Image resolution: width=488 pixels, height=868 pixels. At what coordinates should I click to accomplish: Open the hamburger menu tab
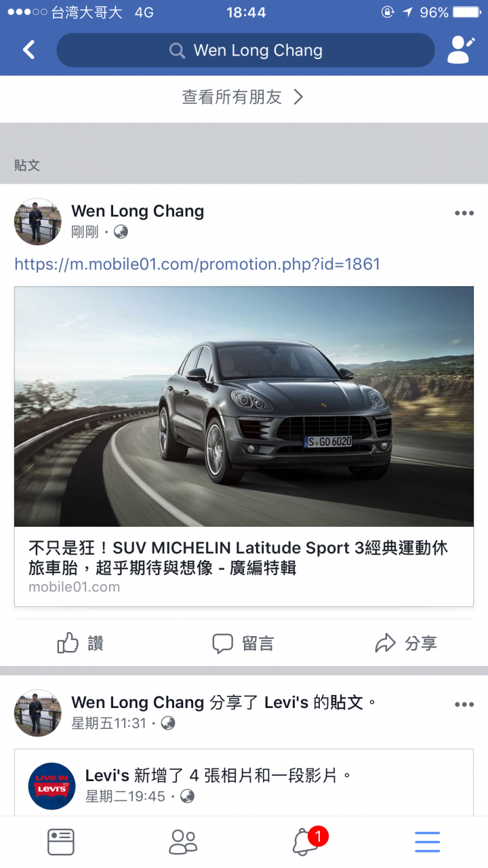pyautogui.click(x=428, y=842)
